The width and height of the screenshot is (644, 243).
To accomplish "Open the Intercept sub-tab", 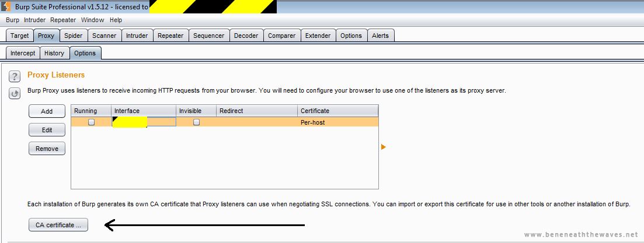I will (23, 53).
